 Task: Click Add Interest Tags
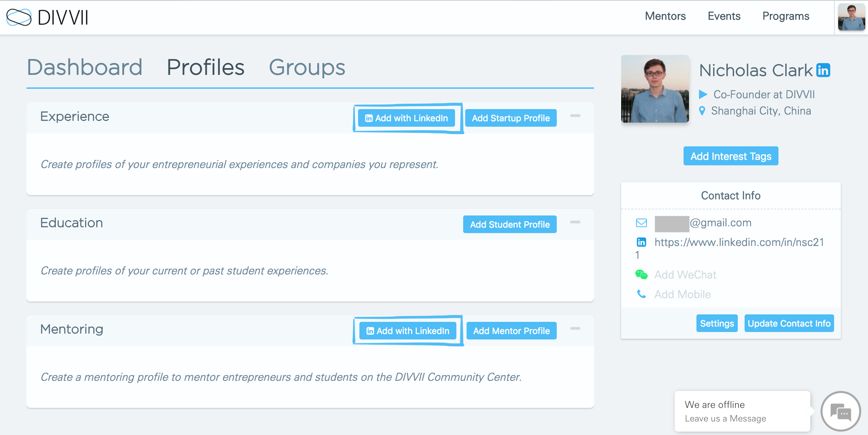click(731, 156)
